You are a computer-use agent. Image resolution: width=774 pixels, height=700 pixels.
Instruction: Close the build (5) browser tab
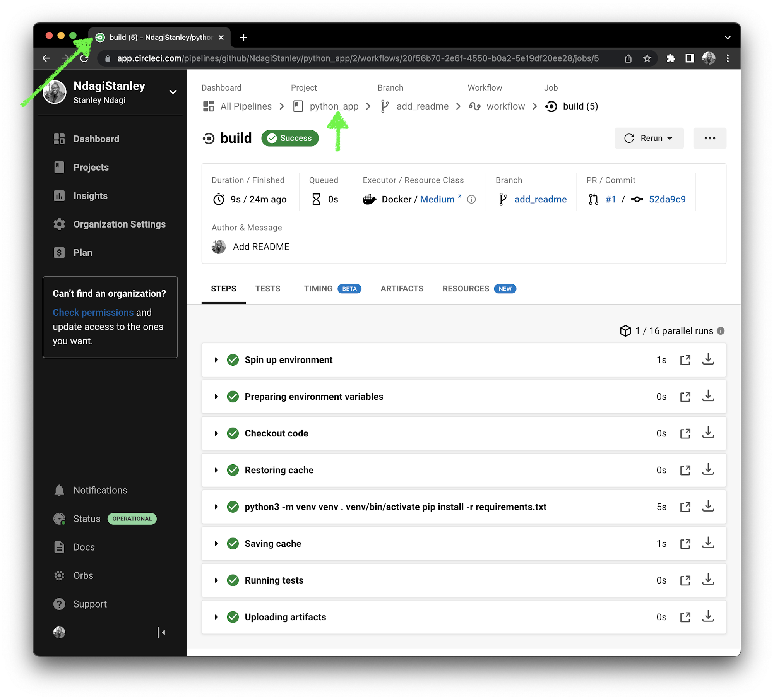[221, 38]
